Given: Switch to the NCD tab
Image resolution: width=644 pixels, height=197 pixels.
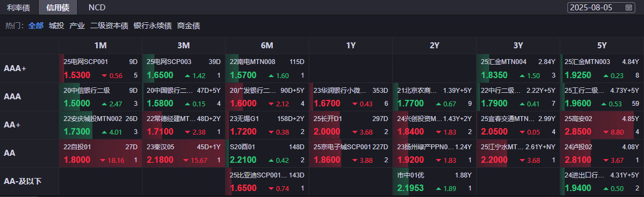Looking at the screenshot, I should point(97,8).
